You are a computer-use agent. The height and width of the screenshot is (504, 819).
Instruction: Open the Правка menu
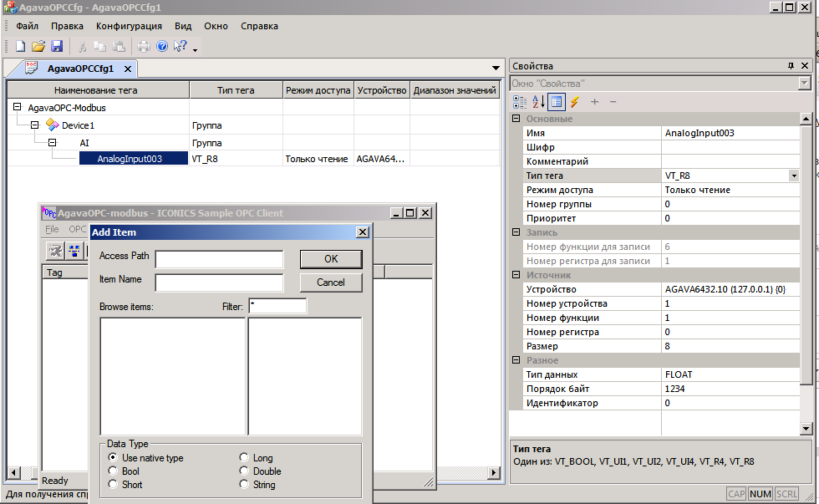tap(67, 26)
